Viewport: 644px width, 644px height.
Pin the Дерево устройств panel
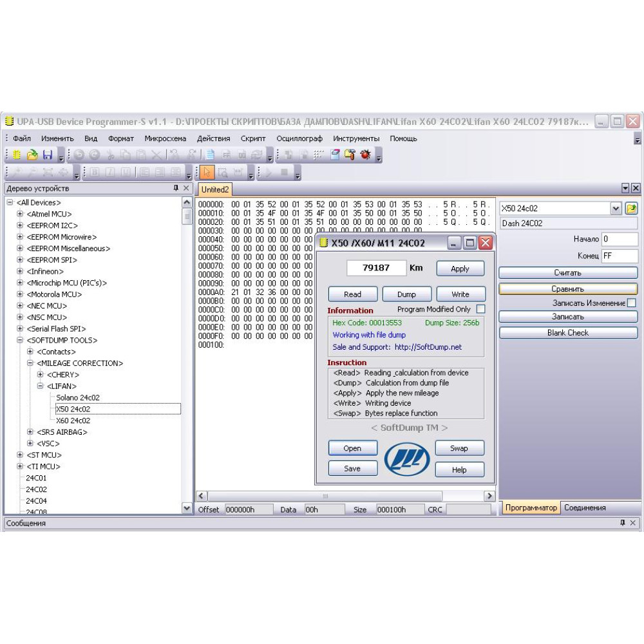[x=176, y=188]
